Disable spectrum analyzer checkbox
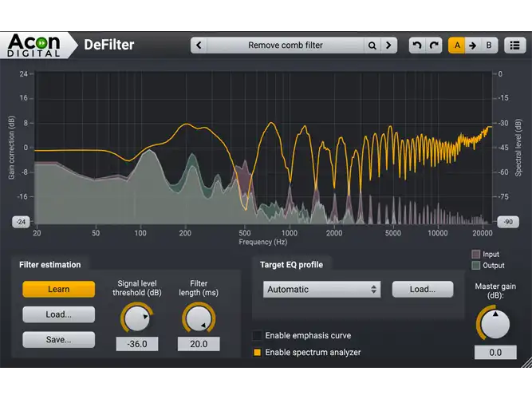532x399 pixels. (257, 353)
